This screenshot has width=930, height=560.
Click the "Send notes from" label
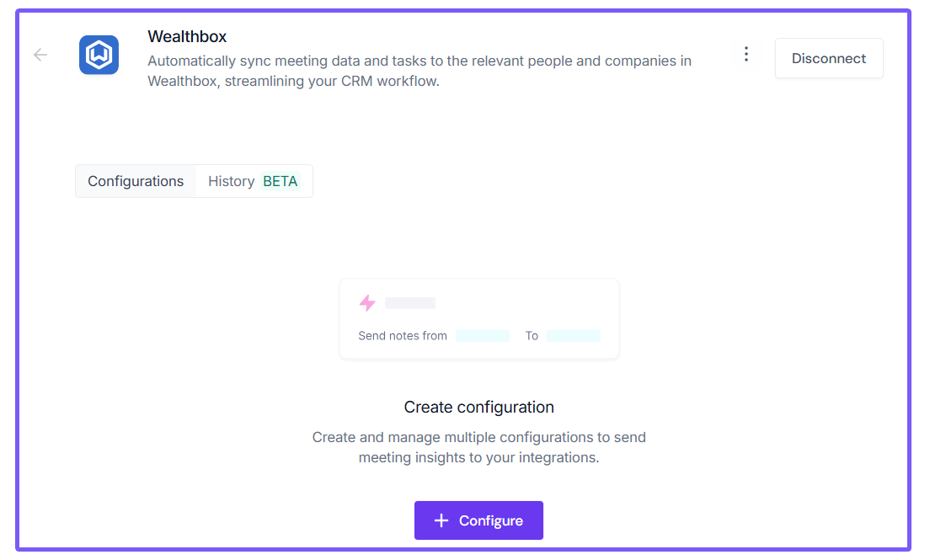coord(403,336)
